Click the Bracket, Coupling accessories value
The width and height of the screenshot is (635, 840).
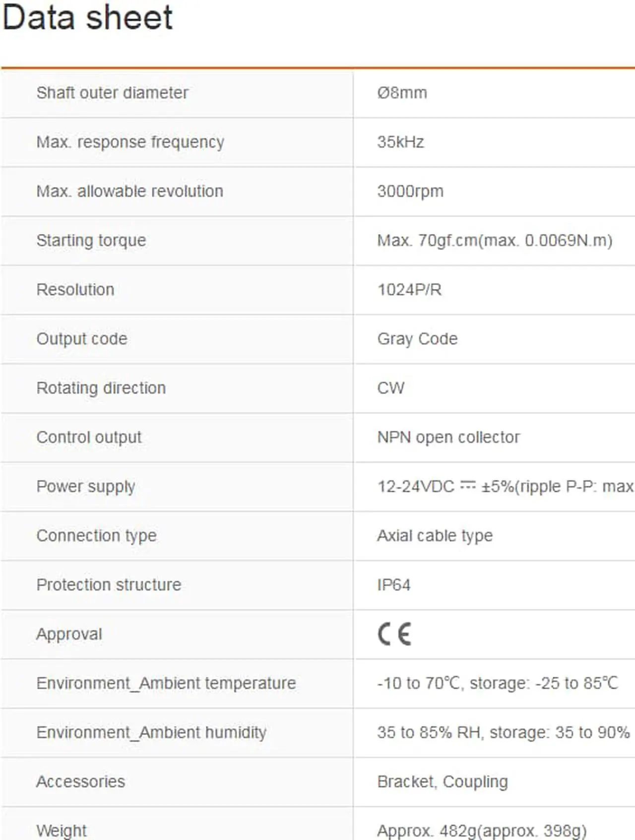click(443, 782)
